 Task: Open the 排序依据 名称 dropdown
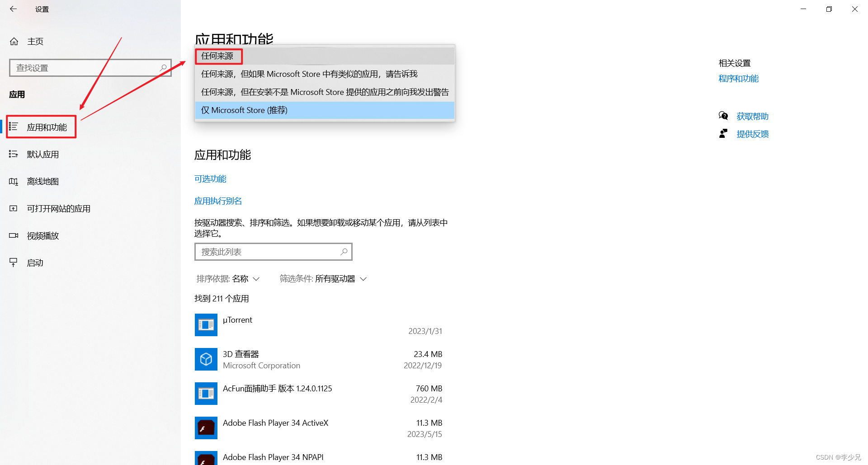tap(228, 279)
